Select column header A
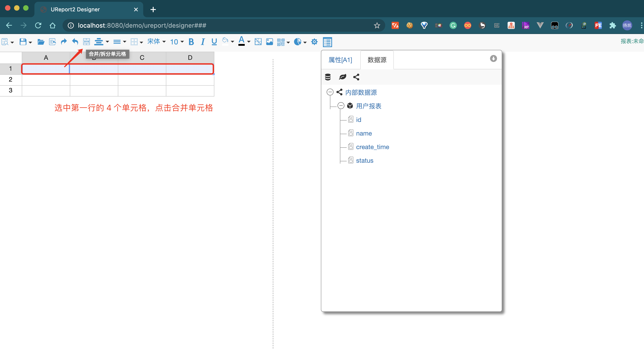 click(46, 58)
